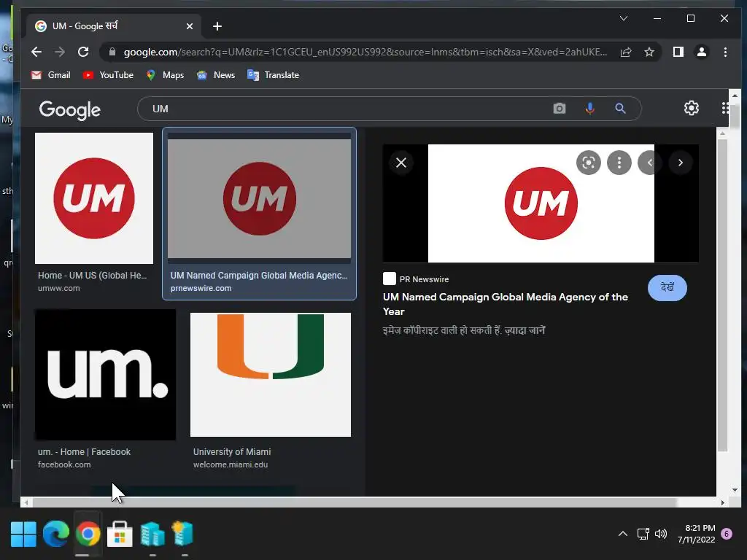
Task: Show the previous image in preview
Action: pyautogui.click(x=650, y=163)
